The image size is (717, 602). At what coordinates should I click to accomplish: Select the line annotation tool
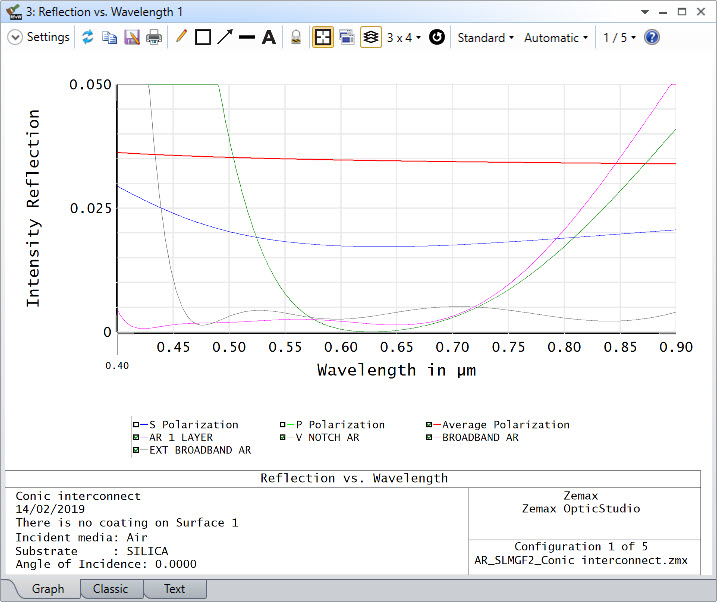[x=246, y=37]
